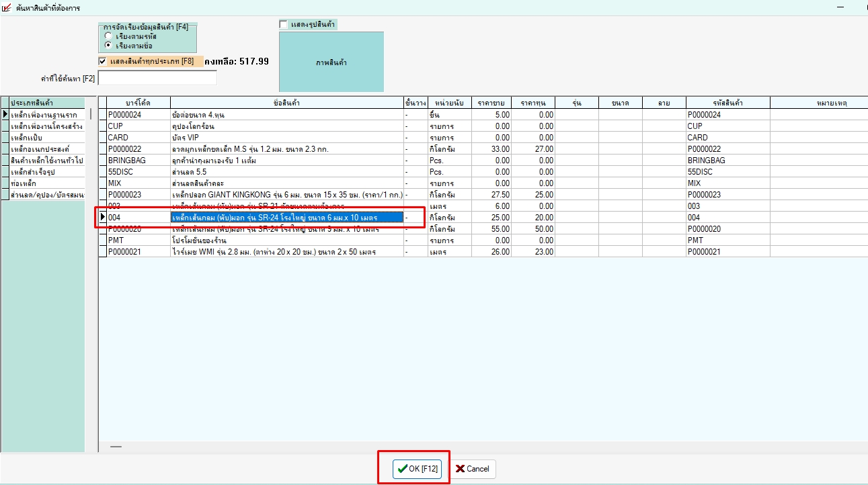
Task: Click the app icon in the title bar
Action: pyautogui.click(x=7, y=7)
